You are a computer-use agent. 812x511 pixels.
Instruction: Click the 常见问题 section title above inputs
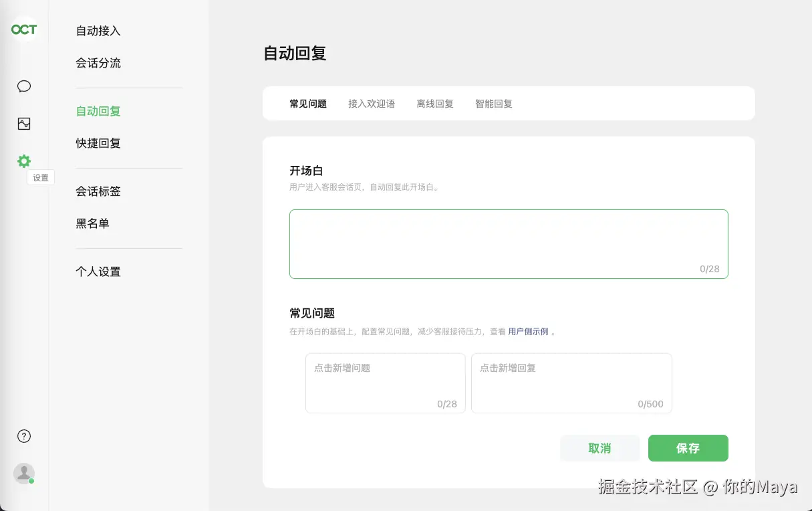point(312,312)
